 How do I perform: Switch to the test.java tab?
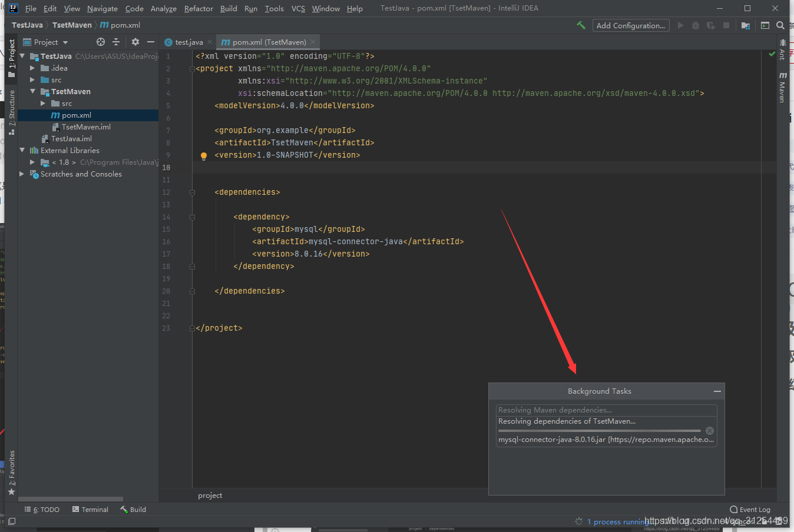coord(188,42)
